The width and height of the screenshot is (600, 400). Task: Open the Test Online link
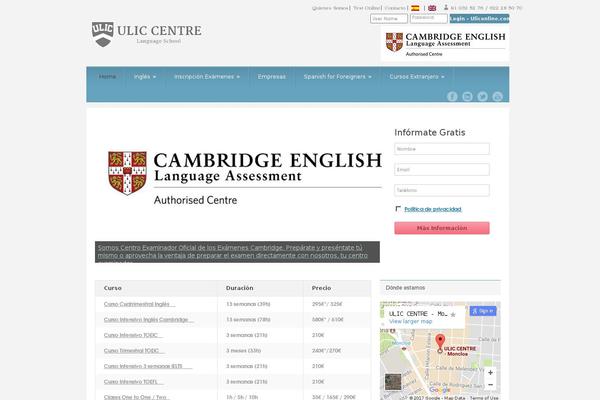(366, 8)
